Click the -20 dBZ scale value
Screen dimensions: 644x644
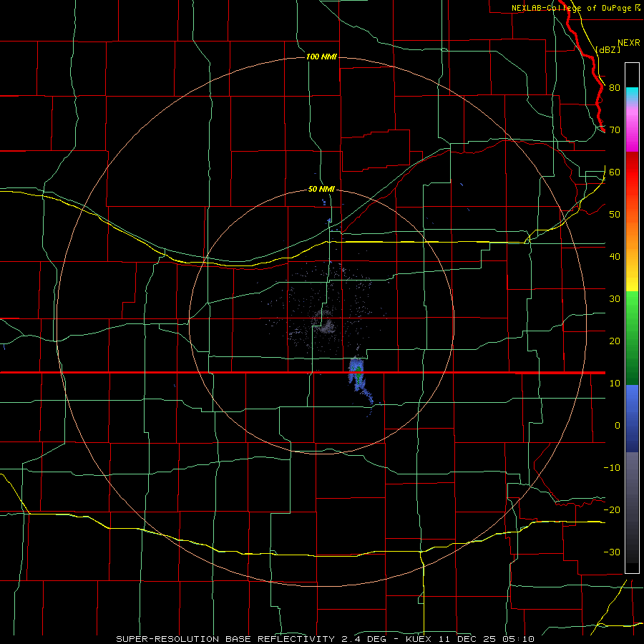pos(612,510)
